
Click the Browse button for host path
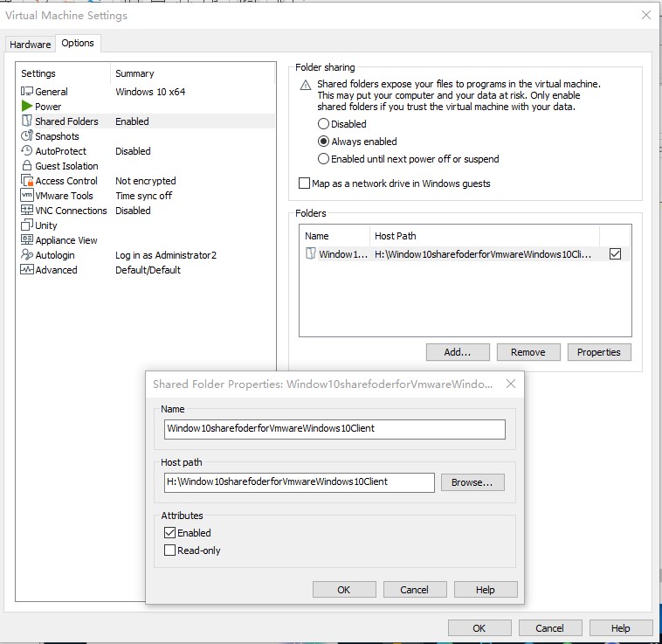tap(472, 482)
